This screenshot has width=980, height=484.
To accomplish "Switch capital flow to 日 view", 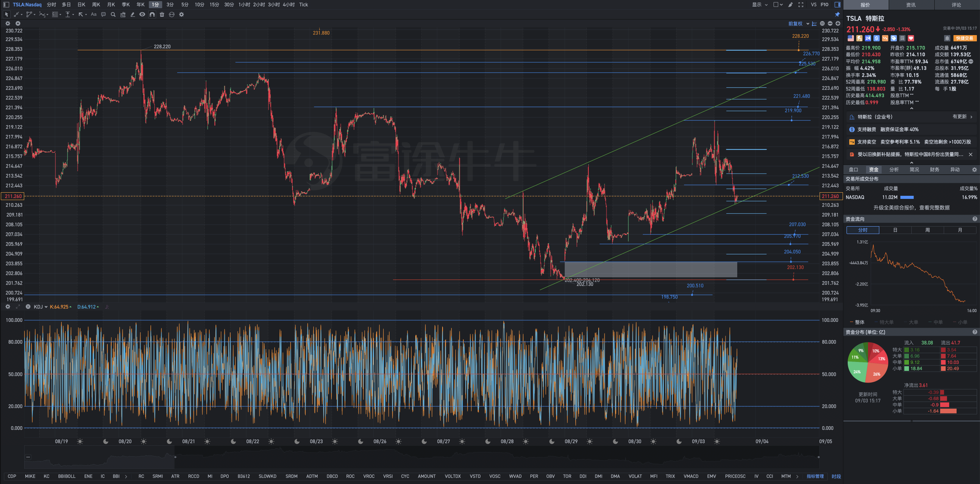I will (895, 230).
